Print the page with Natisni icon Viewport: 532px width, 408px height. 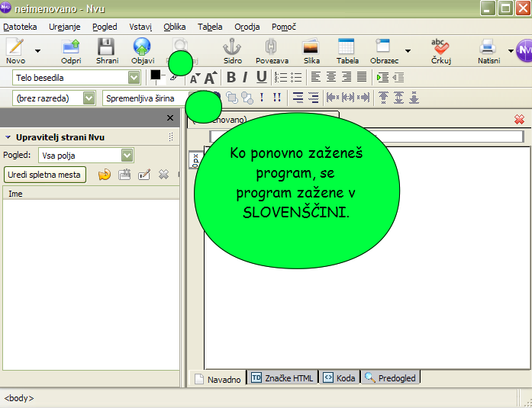488,50
